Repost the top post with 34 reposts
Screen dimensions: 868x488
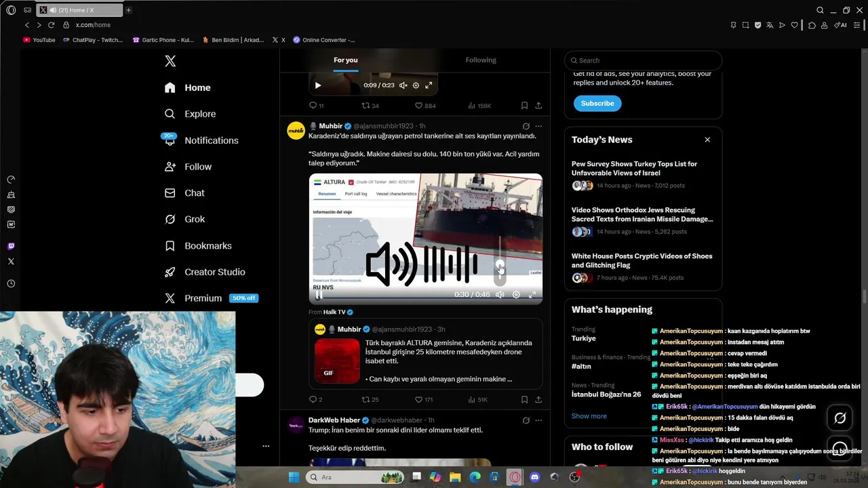pos(370,106)
